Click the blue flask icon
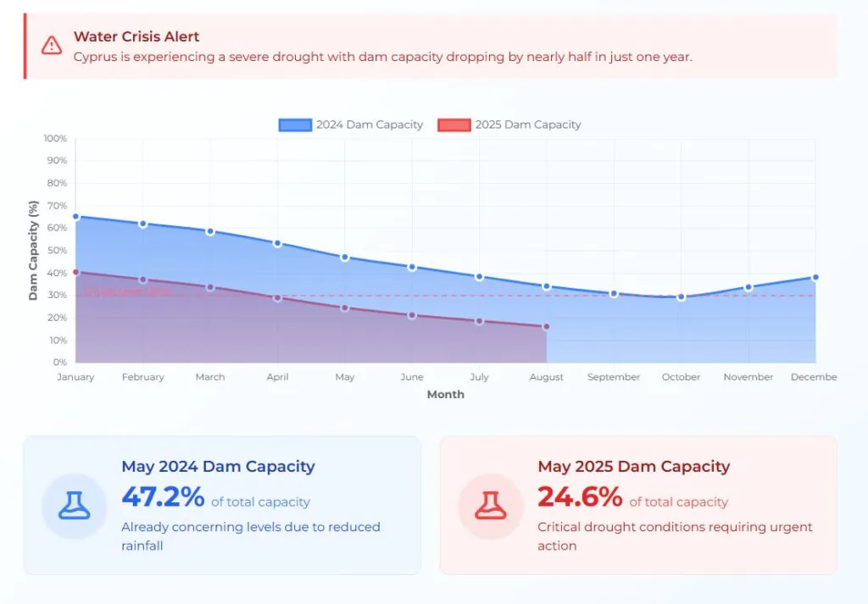Screen dimensions: 868x604 pos(74,506)
